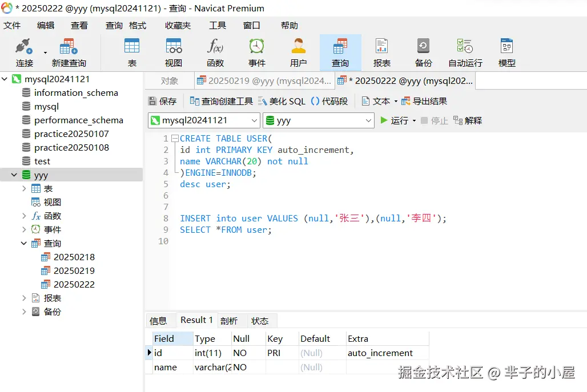This screenshot has height=392, width=587.
Task: Select the Query (查询) toolbar icon
Action: [340, 52]
